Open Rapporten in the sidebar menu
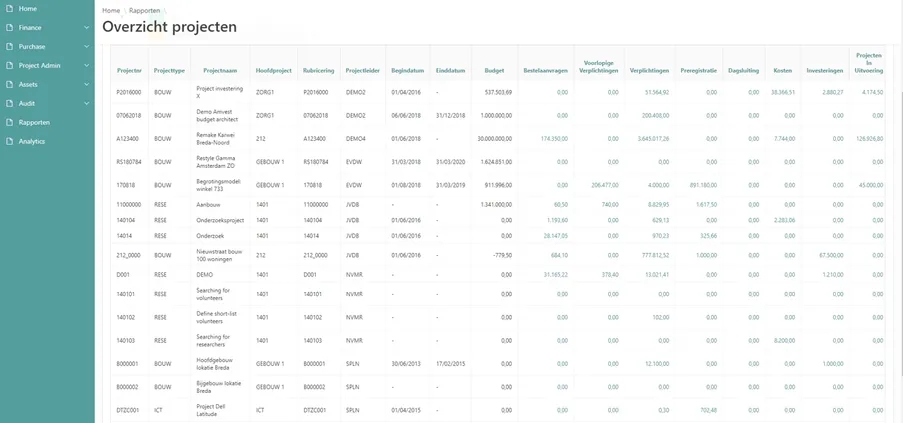This screenshot has width=903, height=423. [x=34, y=123]
